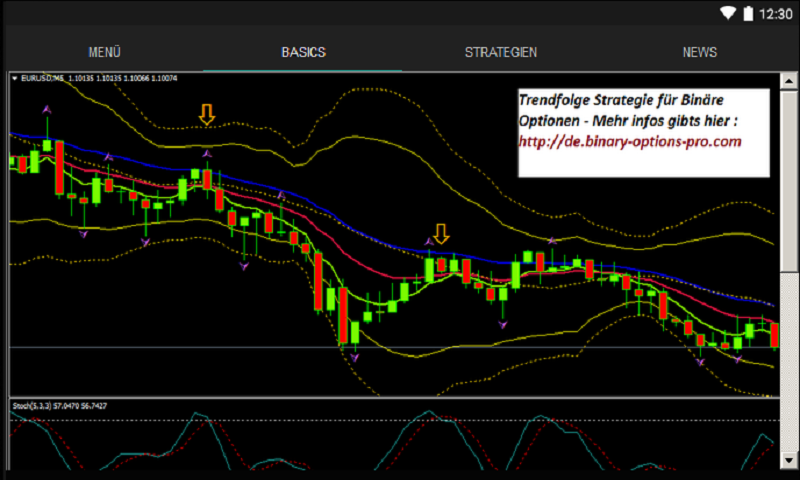Click the first orange down arrow signal

pyautogui.click(x=206, y=115)
